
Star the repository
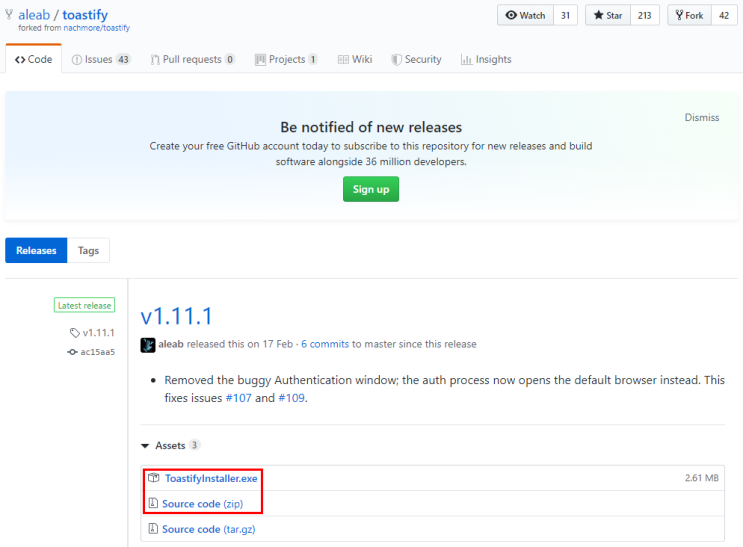[607, 15]
